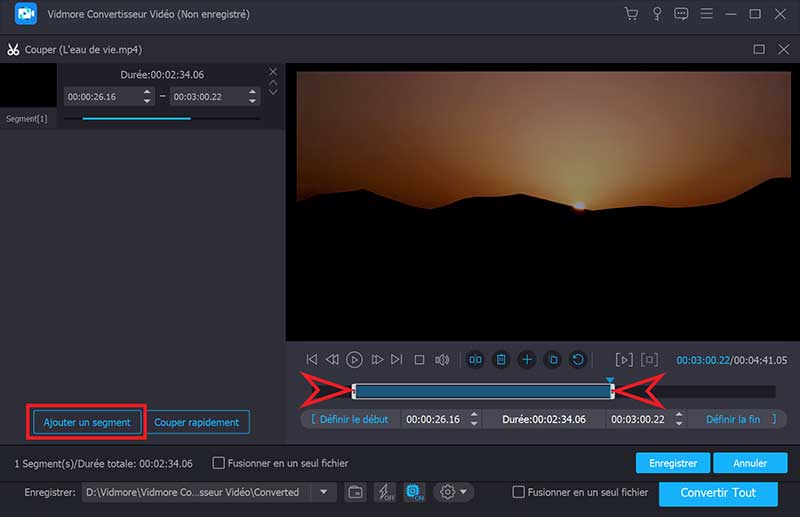Click the copy segment icon
This screenshot has width=800, height=517.
(x=552, y=359)
